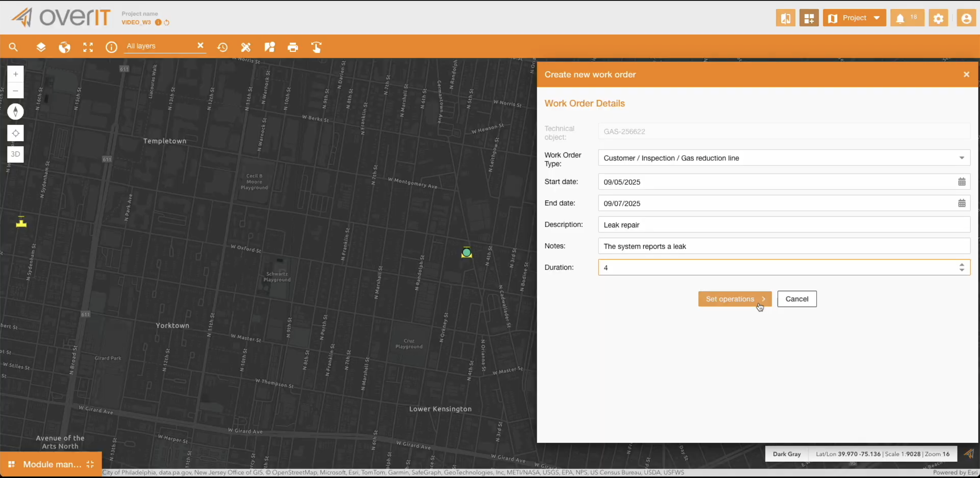This screenshot has width=980, height=478.
Task: Click the Scale 1:9028 status text
Action: 903,454
